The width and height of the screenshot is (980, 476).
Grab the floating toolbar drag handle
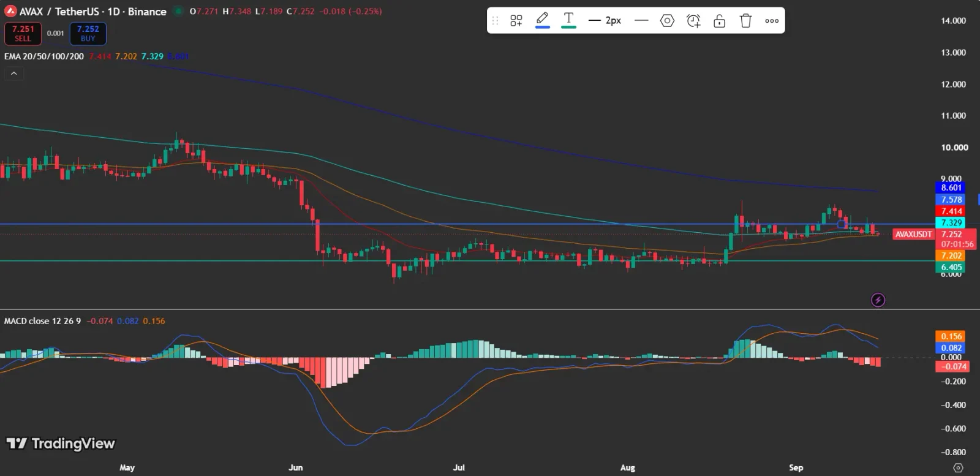496,21
